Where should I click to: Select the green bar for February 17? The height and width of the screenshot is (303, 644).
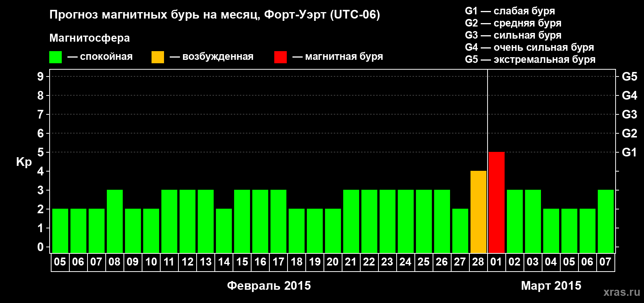(x=278, y=222)
